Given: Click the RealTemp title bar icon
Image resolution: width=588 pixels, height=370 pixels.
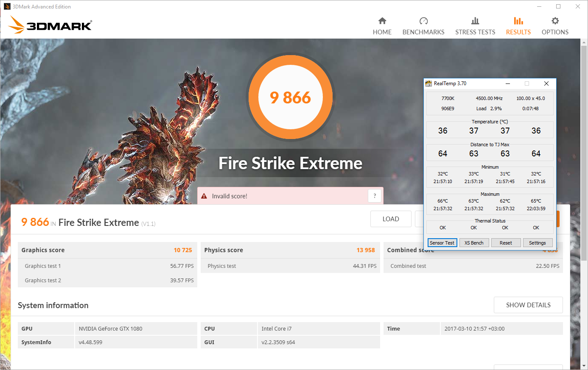Looking at the screenshot, I should pos(429,83).
